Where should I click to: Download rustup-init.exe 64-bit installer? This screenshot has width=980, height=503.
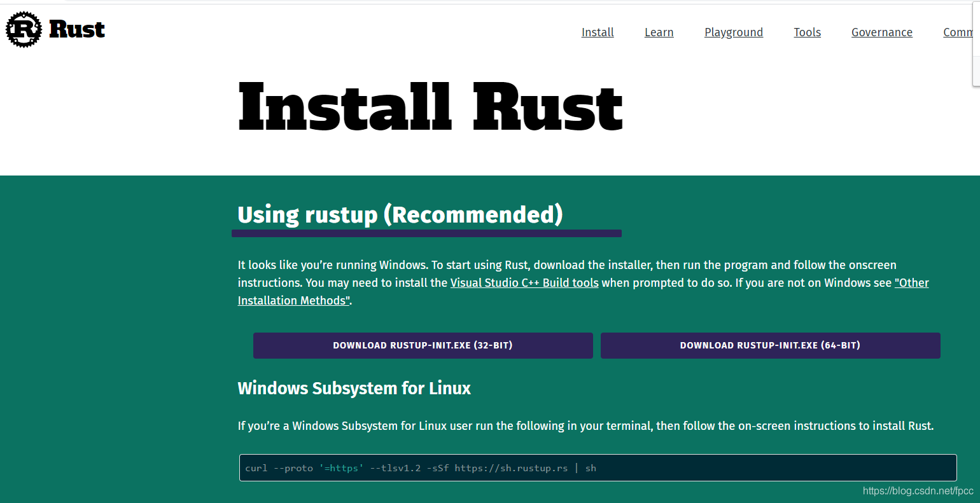(771, 345)
